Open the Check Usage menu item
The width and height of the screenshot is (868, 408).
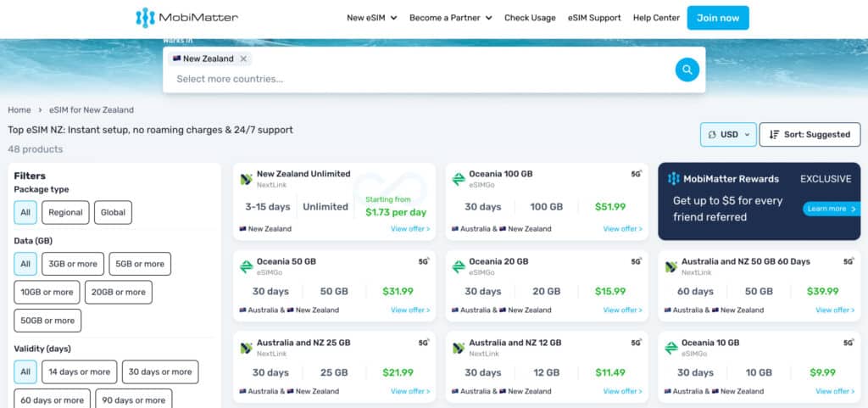coord(530,18)
